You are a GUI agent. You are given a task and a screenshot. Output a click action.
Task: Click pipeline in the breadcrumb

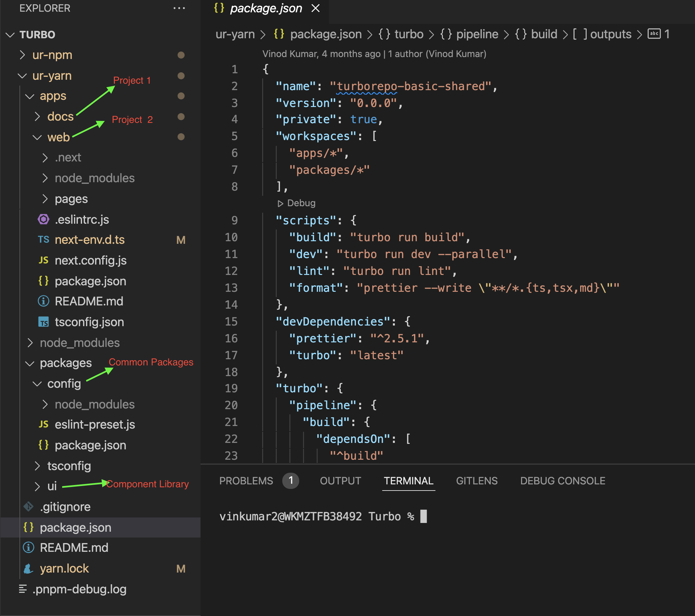pos(477,34)
